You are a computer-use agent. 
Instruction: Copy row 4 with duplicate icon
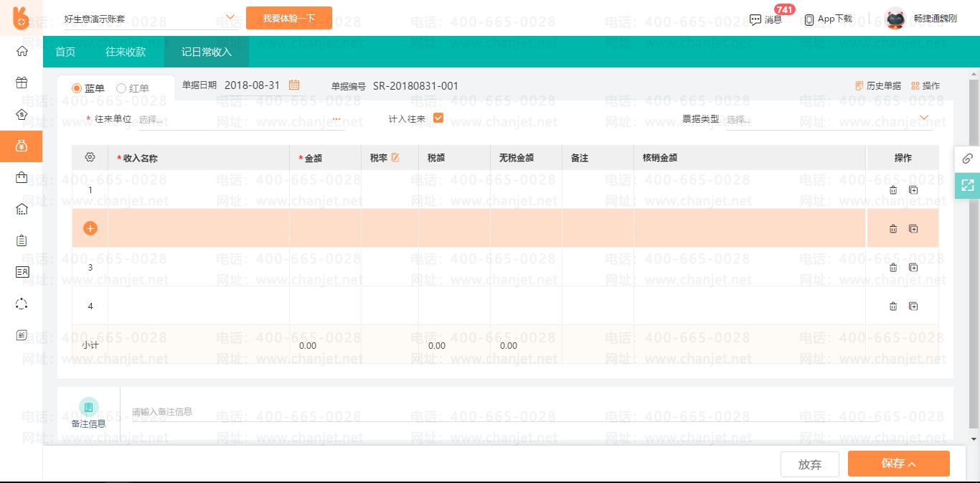pyautogui.click(x=913, y=306)
